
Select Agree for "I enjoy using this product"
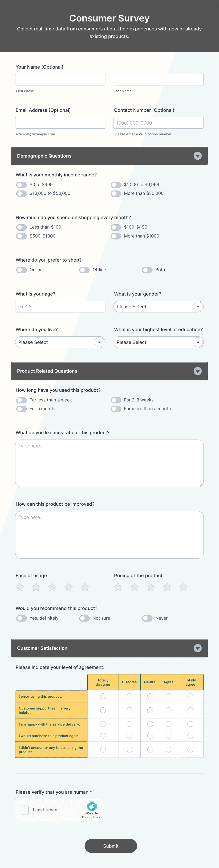click(x=168, y=696)
